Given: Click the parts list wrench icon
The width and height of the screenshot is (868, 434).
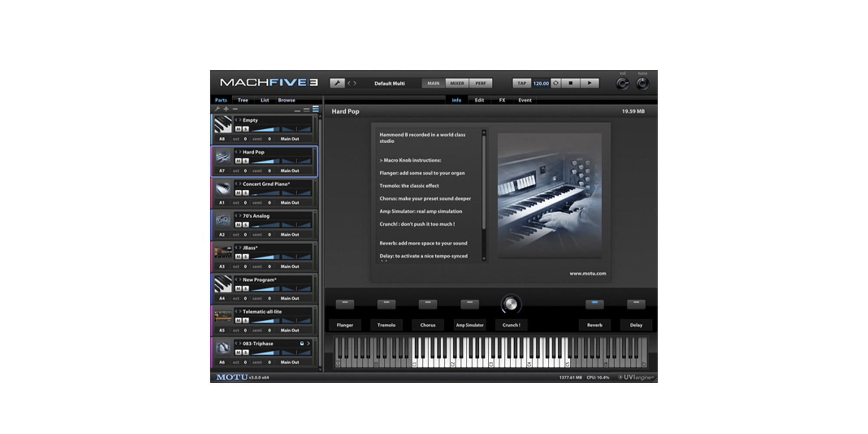Looking at the screenshot, I should coord(217,109).
